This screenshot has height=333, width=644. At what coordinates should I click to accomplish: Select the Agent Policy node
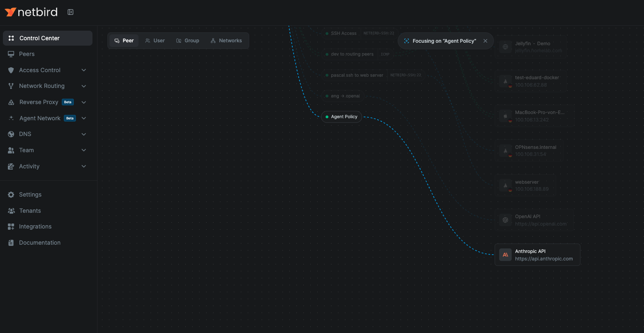(341, 117)
